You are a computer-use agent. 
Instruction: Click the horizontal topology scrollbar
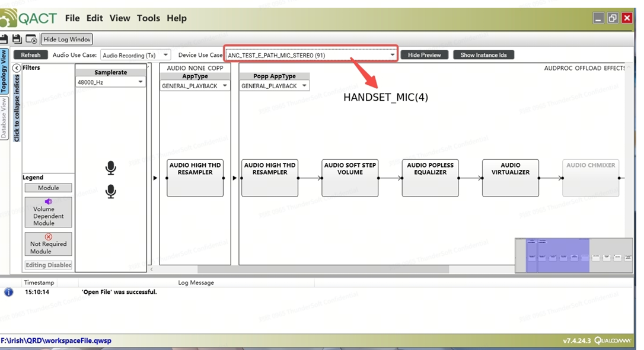tap(323, 269)
